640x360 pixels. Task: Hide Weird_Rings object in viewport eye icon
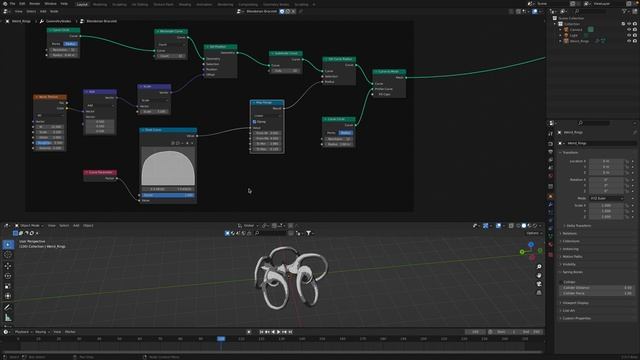point(629,41)
